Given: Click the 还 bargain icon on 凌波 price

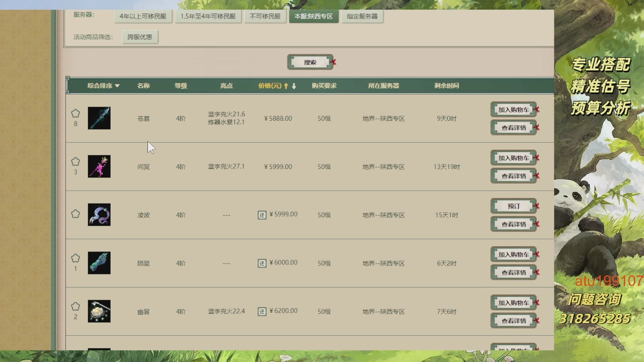Looking at the screenshot, I should (262, 215).
